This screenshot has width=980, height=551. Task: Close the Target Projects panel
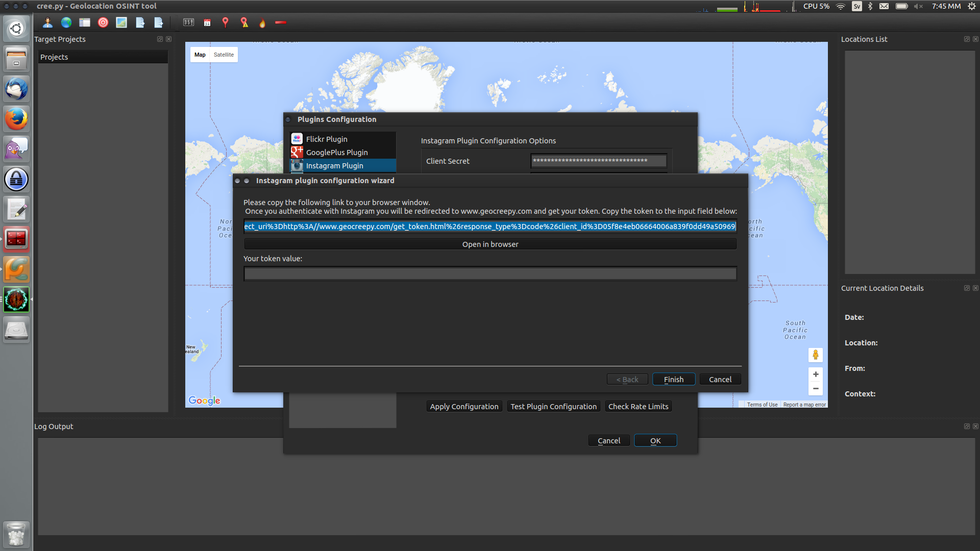point(168,39)
